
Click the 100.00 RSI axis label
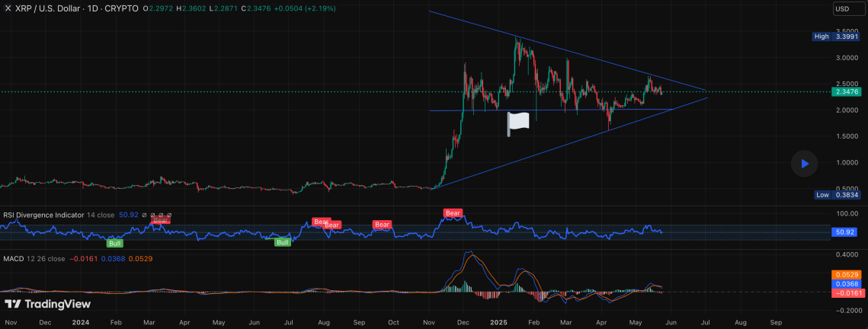coord(847,214)
